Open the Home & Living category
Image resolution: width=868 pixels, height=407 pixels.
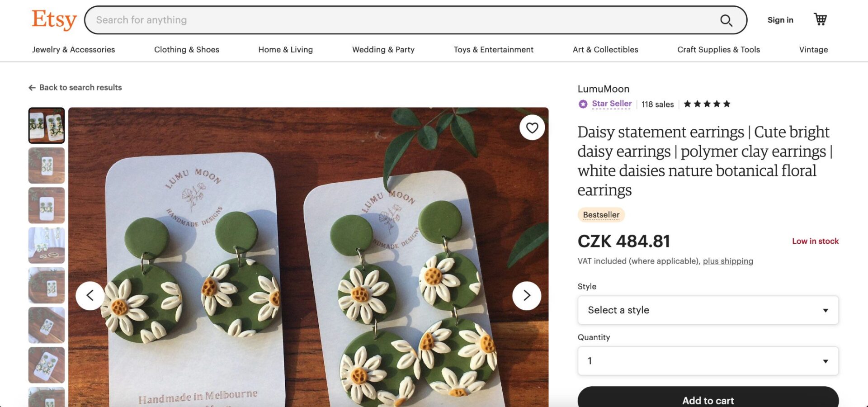coord(285,50)
